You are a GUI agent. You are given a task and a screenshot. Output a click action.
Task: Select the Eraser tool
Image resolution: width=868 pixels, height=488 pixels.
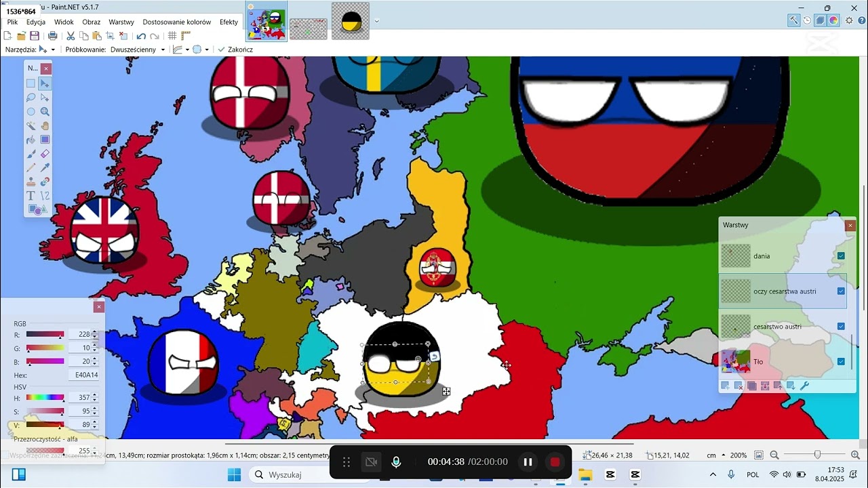[45, 154]
